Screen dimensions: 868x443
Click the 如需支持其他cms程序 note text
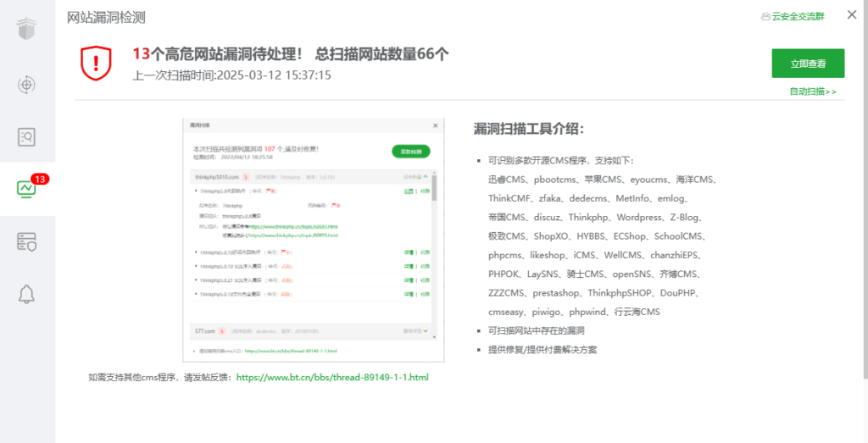[162, 377]
